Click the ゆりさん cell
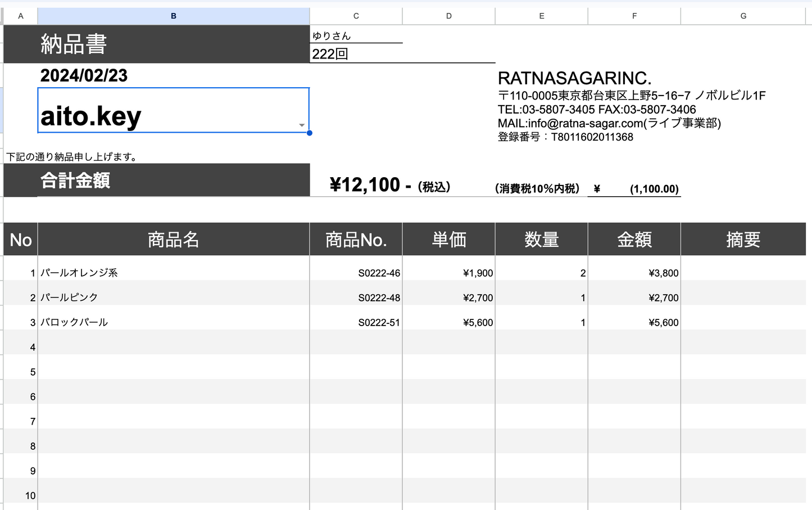The width and height of the screenshot is (812, 510). pyautogui.click(x=356, y=35)
